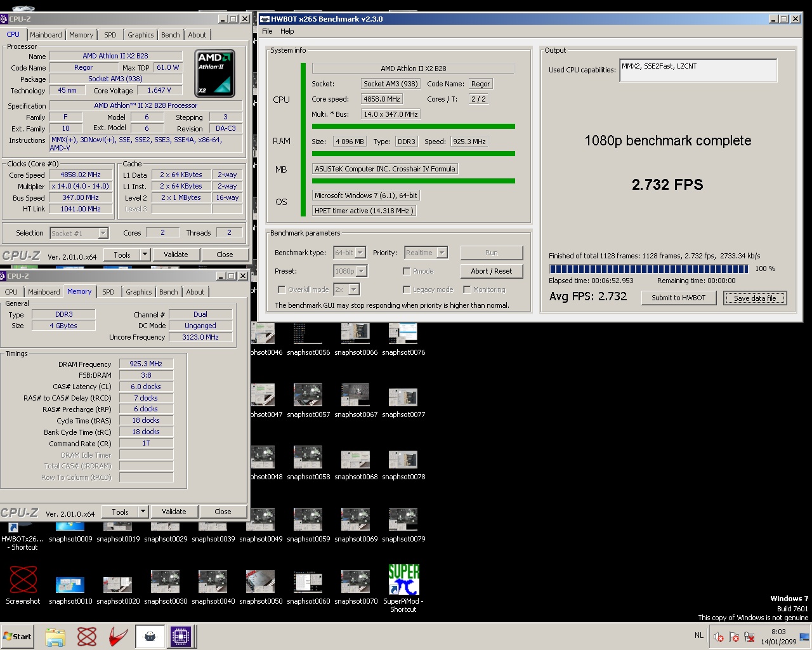
Task: Click Validate in lower CPU-Z window
Action: click(174, 512)
